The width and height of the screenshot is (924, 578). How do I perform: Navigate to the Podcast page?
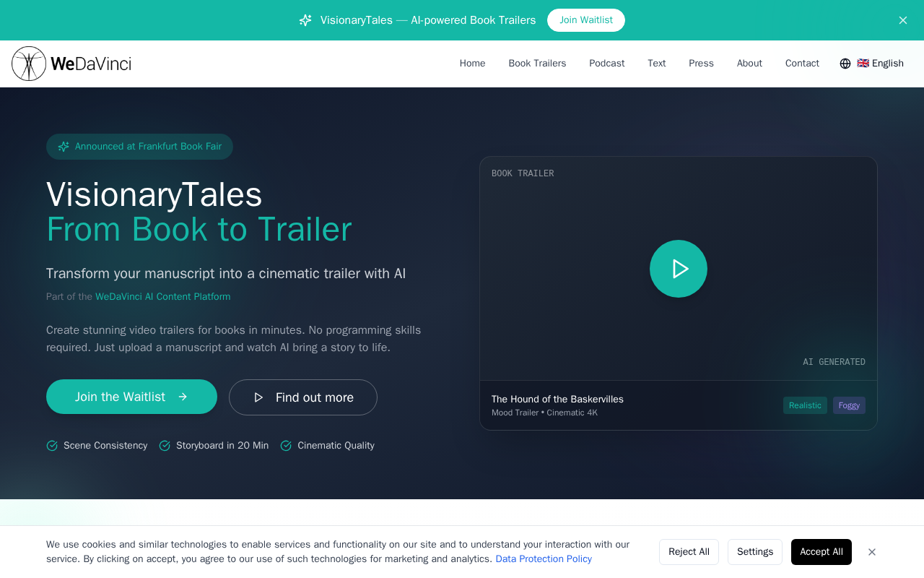(x=607, y=64)
